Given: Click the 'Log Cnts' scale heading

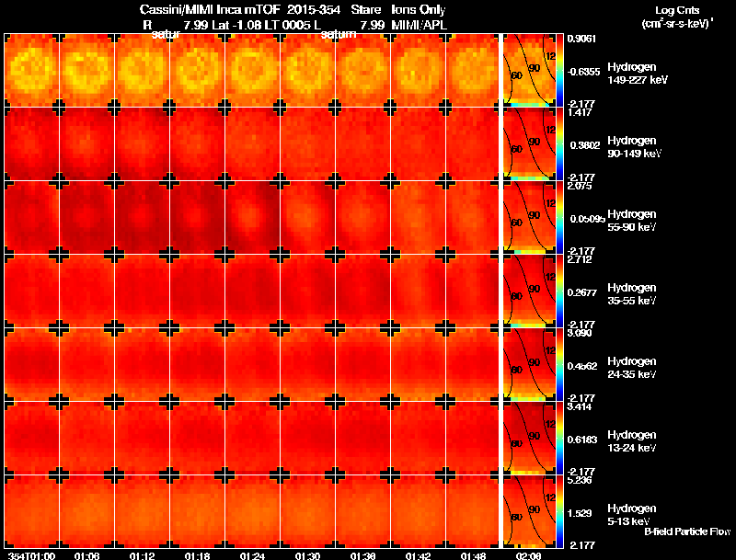Looking at the screenshot, I should pyautogui.click(x=677, y=10).
